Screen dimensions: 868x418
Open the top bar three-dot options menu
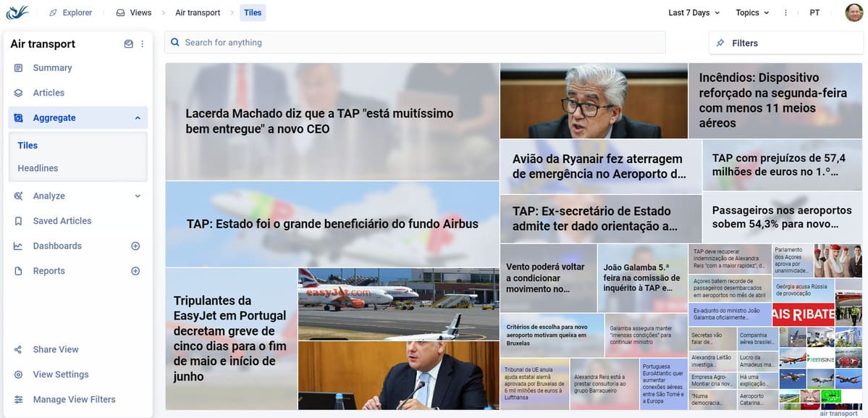785,13
